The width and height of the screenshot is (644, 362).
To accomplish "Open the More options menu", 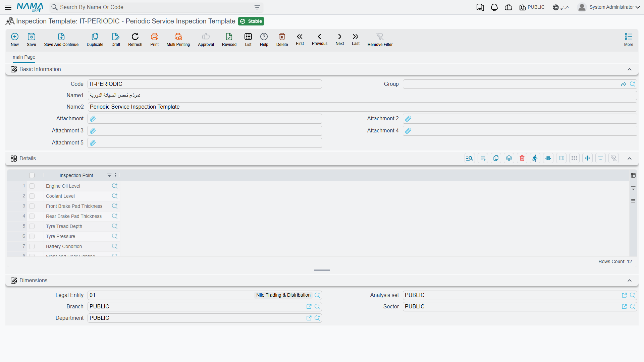I will click(629, 39).
